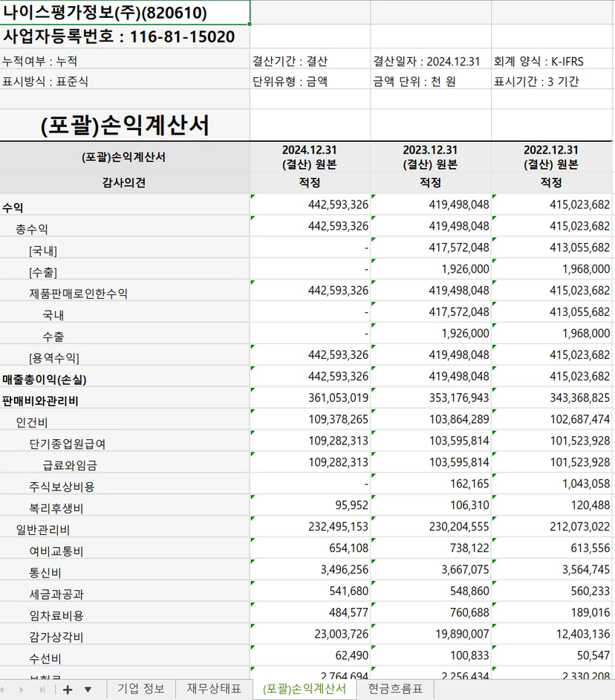Open the 현금흐름표 sheet tab

pyautogui.click(x=395, y=689)
